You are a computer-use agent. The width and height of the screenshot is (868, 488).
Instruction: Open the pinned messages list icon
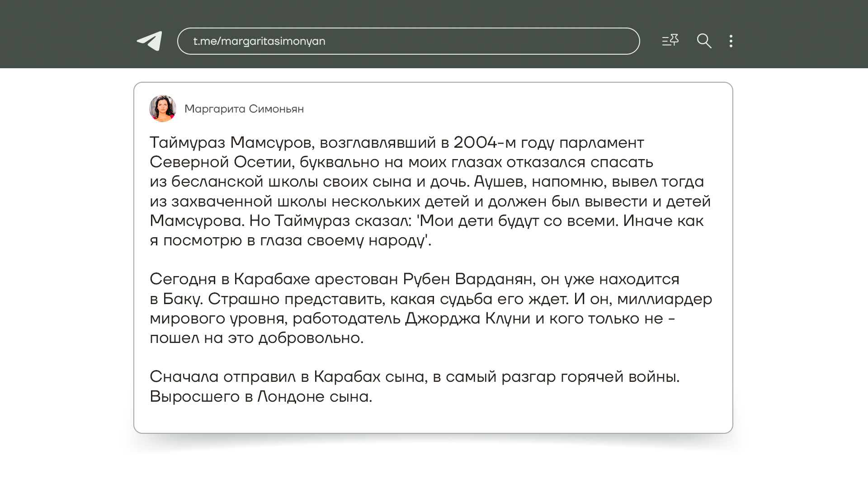670,41
